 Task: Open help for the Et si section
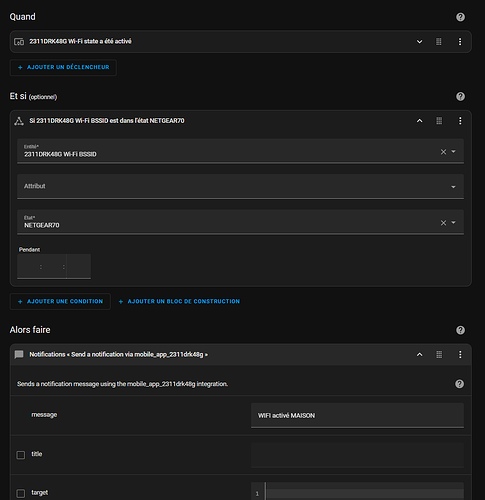point(460,97)
